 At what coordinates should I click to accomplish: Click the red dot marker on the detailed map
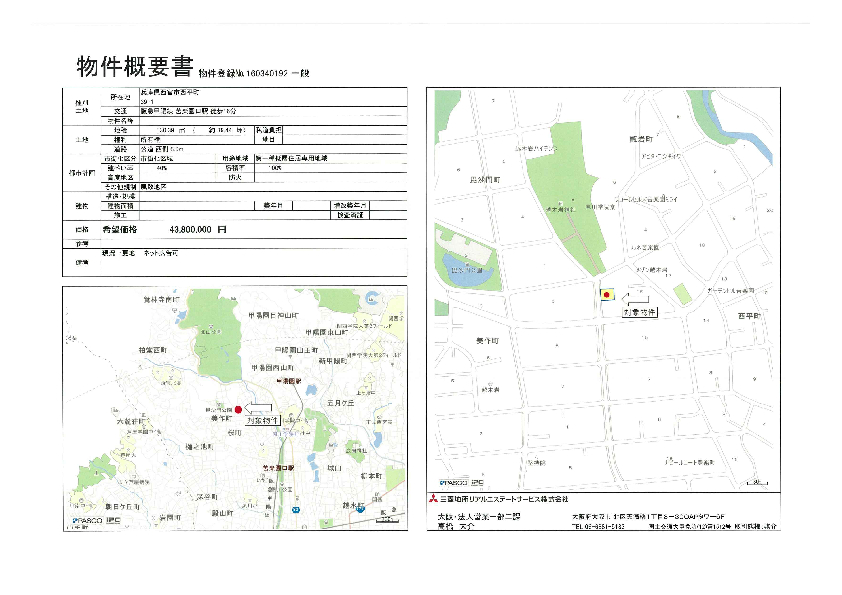click(x=606, y=295)
